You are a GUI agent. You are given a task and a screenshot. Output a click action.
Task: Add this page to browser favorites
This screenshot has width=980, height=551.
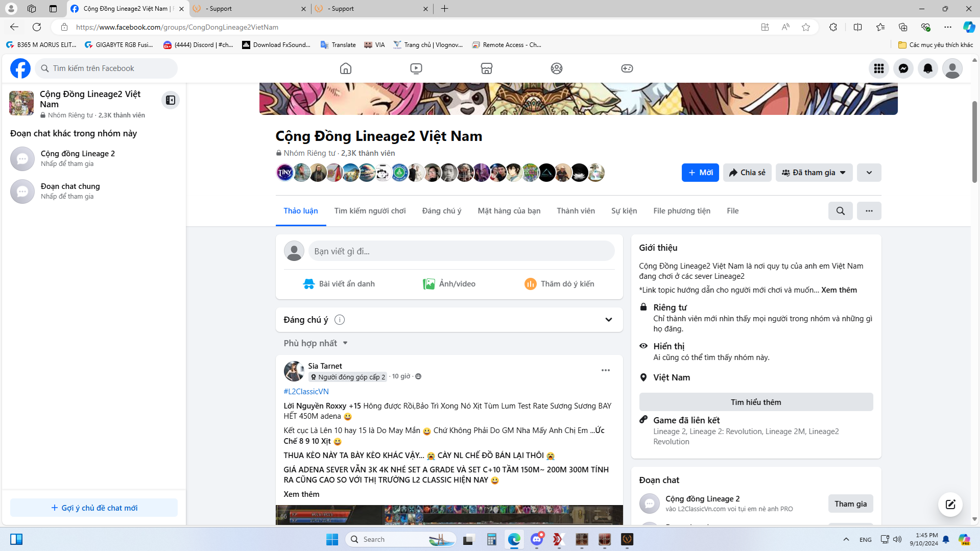[x=806, y=27]
